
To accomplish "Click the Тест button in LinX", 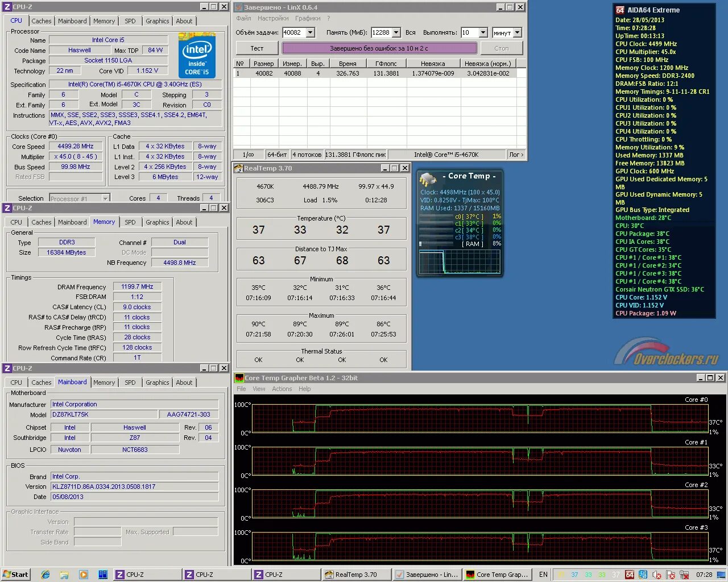I will coord(257,48).
